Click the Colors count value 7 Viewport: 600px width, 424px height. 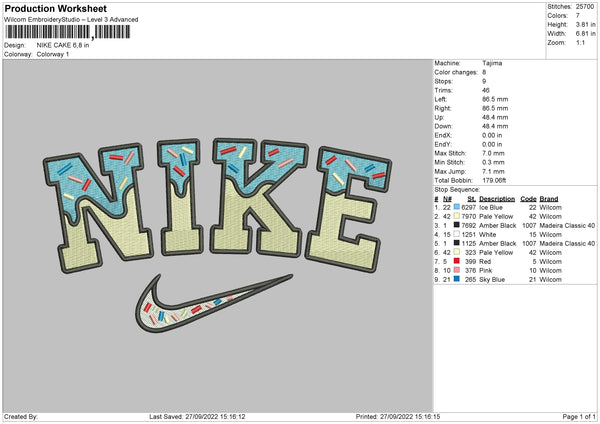(578, 16)
